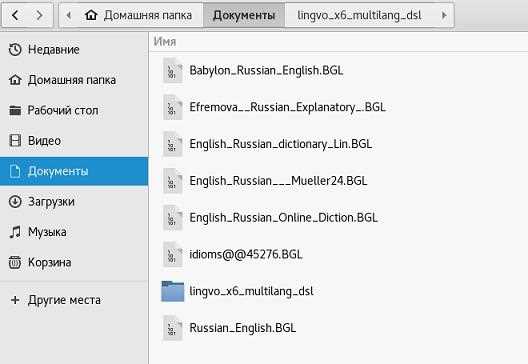Select English_Russian___Mueller24.BGL file name
Screen dimensions: 528x364
(278, 181)
